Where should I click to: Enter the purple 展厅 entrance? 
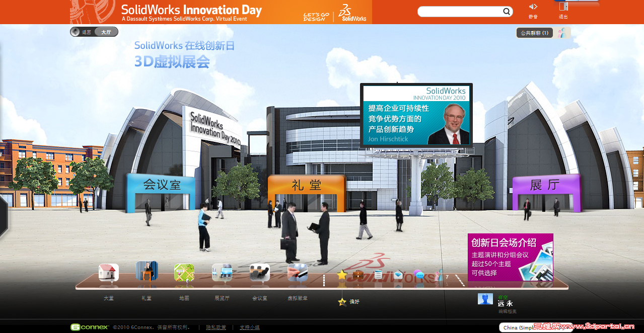tap(546, 192)
